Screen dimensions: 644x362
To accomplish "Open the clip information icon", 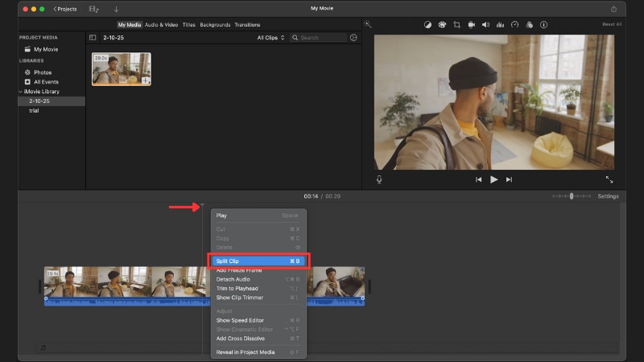I will pyautogui.click(x=544, y=25).
